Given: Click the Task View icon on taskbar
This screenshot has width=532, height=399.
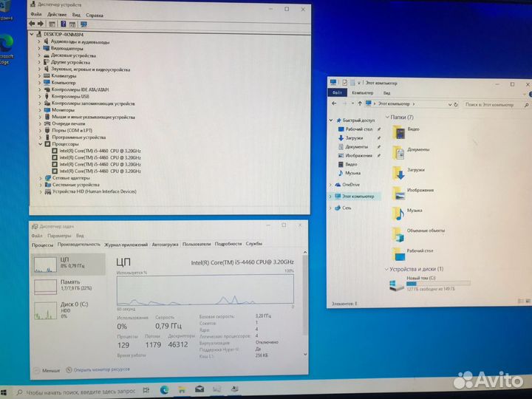Looking at the screenshot, I should [146, 390].
